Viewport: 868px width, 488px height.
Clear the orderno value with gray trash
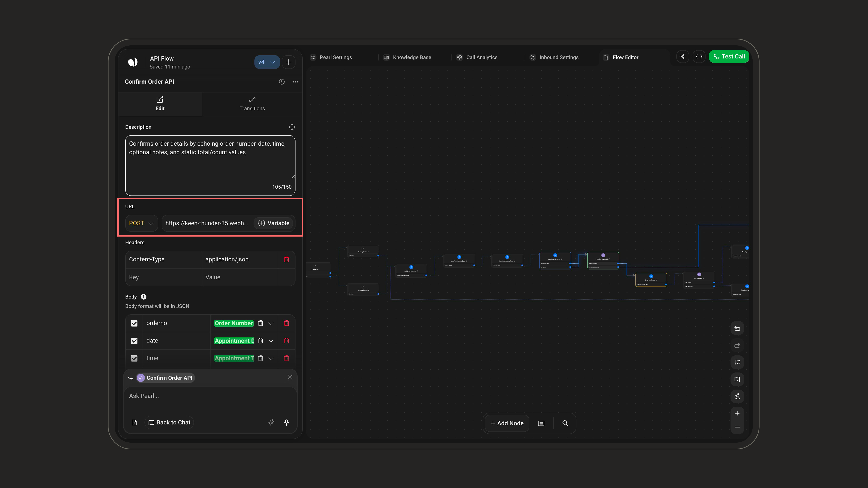[260, 323]
